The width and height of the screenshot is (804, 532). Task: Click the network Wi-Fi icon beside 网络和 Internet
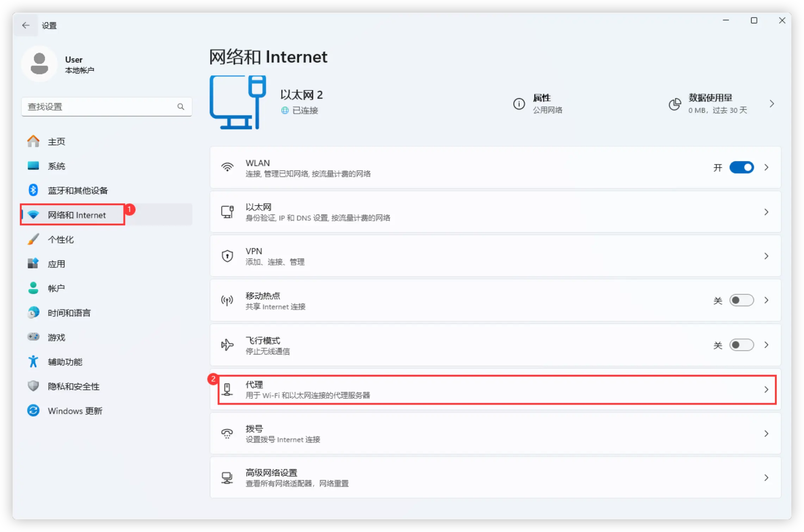pyautogui.click(x=33, y=215)
